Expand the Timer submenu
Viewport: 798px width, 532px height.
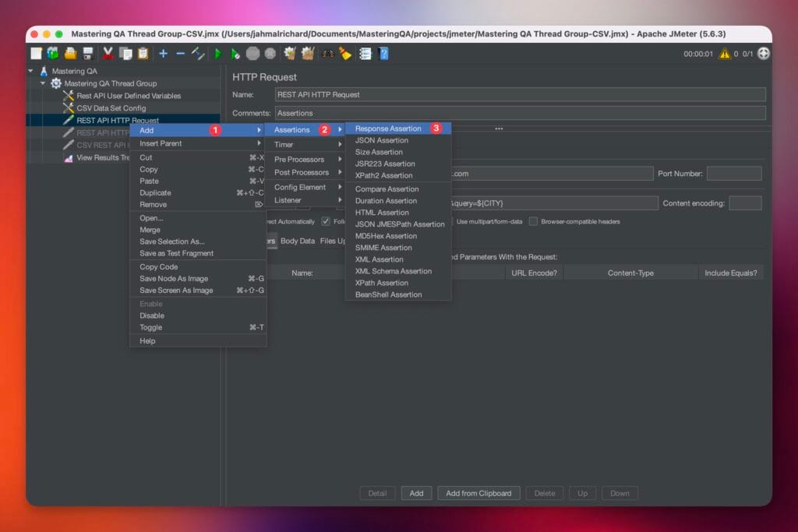[x=305, y=144]
